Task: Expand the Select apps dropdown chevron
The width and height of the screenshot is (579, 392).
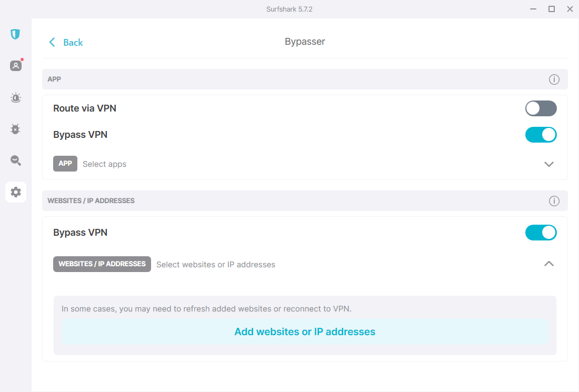Action: coord(549,164)
